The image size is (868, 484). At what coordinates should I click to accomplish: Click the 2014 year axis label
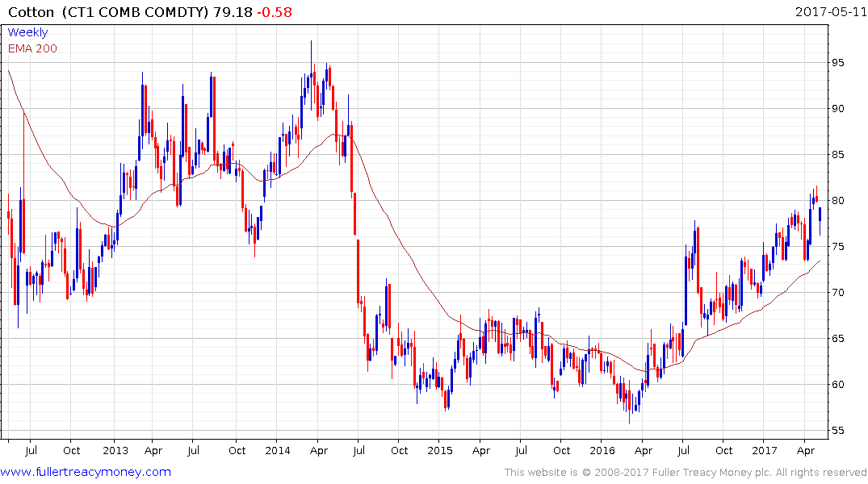click(277, 450)
